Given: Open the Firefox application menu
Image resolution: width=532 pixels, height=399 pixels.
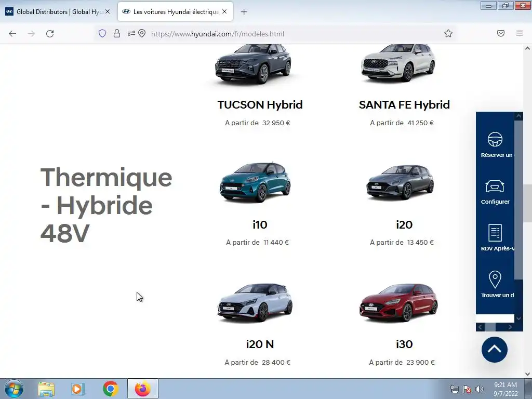Looking at the screenshot, I should [520, 33].
